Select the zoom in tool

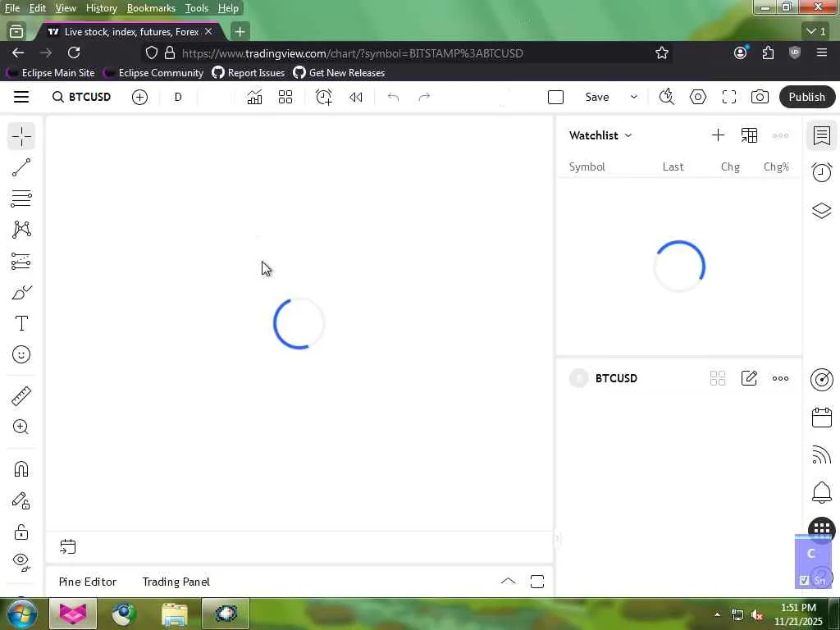pos(21,427)
